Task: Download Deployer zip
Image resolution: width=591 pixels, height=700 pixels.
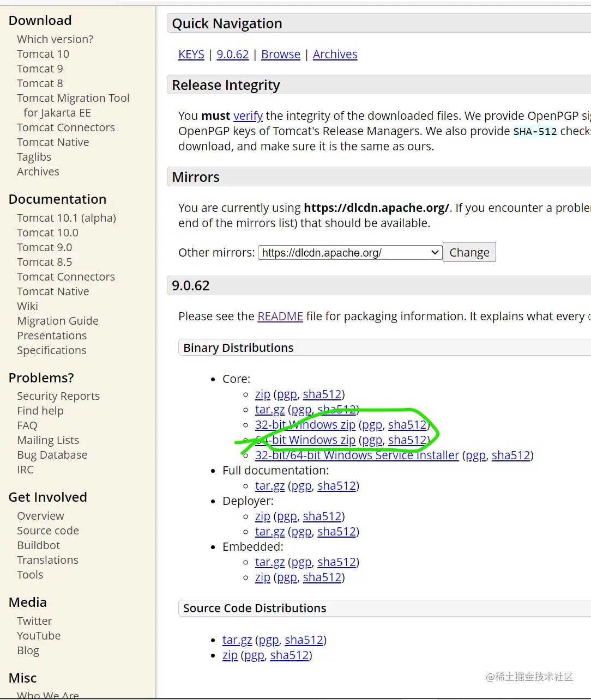Action: tap(263, 516)
